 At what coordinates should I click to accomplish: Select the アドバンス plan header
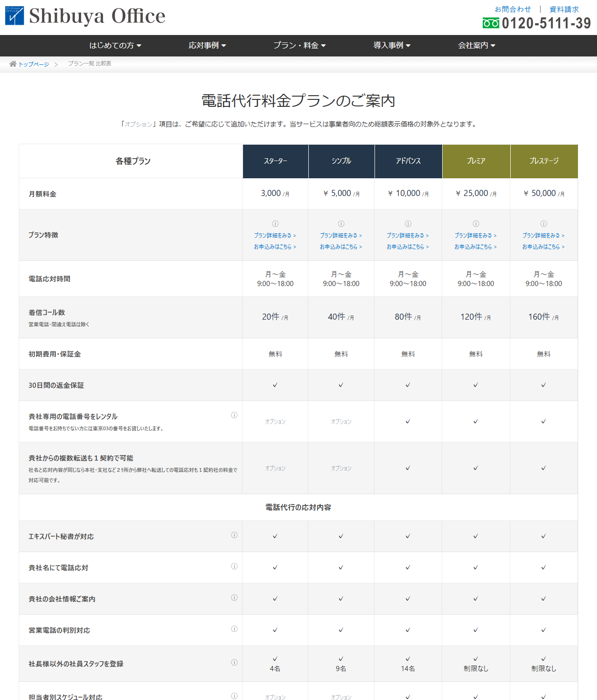pyautogui.click(x=409, y=161)
